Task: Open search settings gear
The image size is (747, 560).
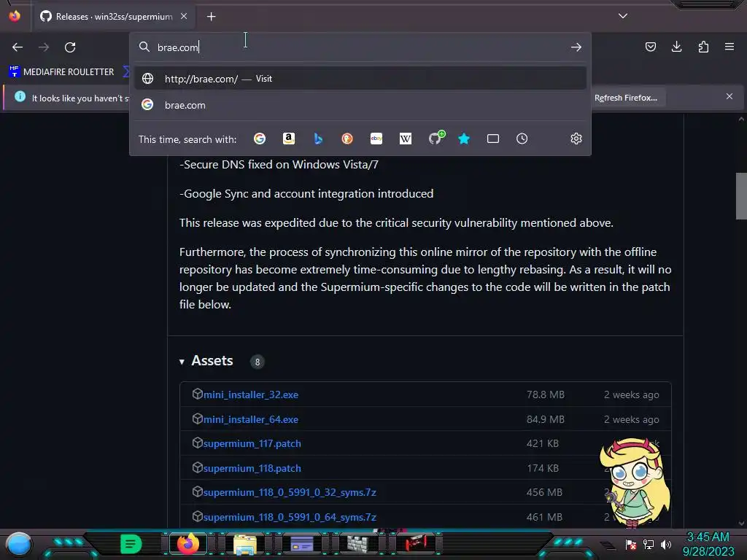Action: [x=576, y=139]
